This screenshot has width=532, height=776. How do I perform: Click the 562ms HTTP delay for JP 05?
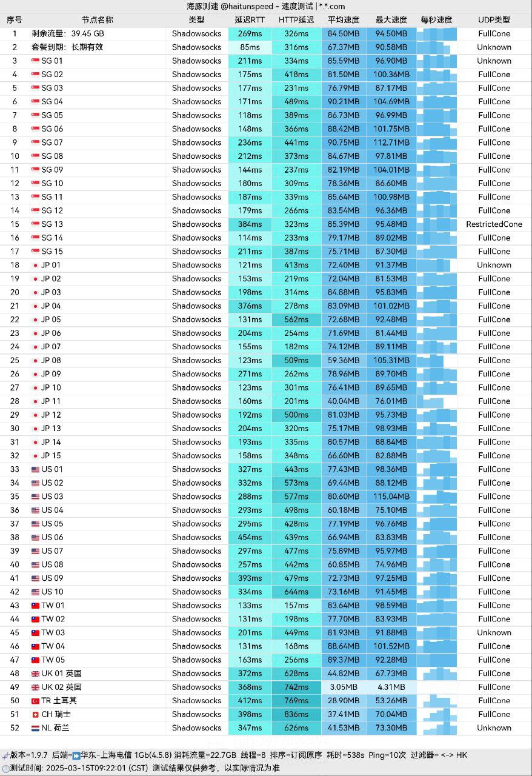[x=296, y=319]
